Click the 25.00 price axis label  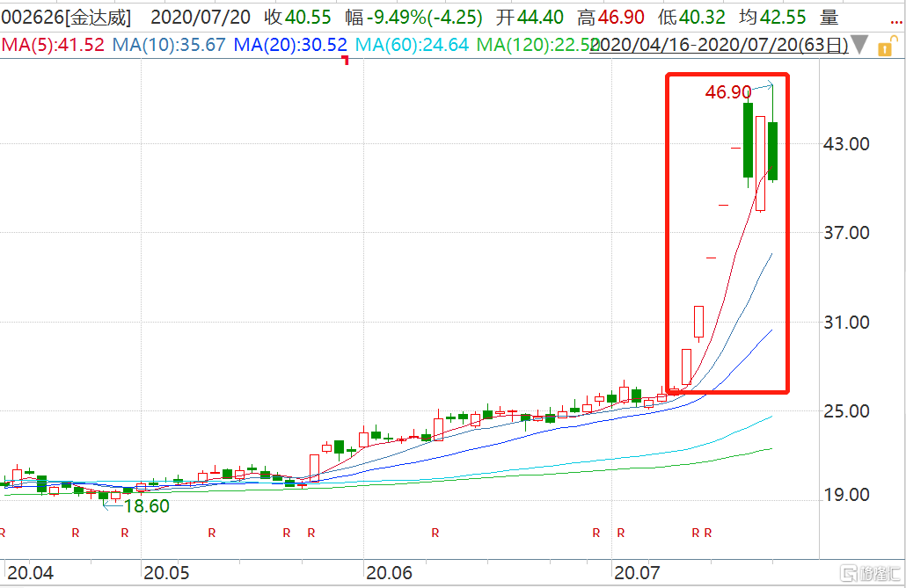tap(846, 411)
